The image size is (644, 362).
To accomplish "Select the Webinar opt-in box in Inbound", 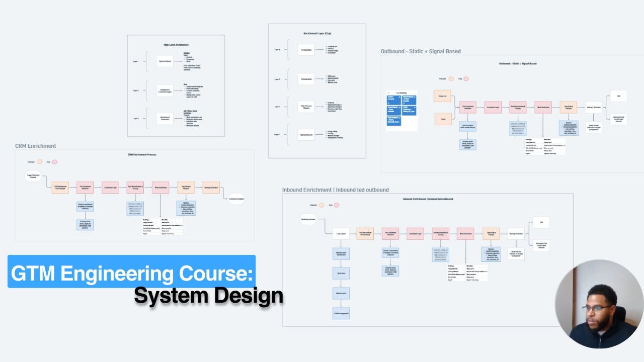I will pyautogui.click(x=341, y=294).
